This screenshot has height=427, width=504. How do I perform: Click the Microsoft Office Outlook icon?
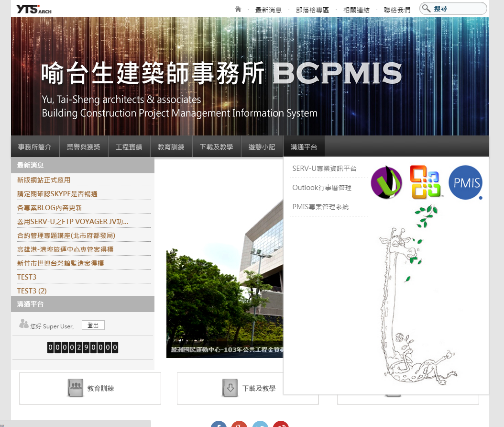coord(425,182)
